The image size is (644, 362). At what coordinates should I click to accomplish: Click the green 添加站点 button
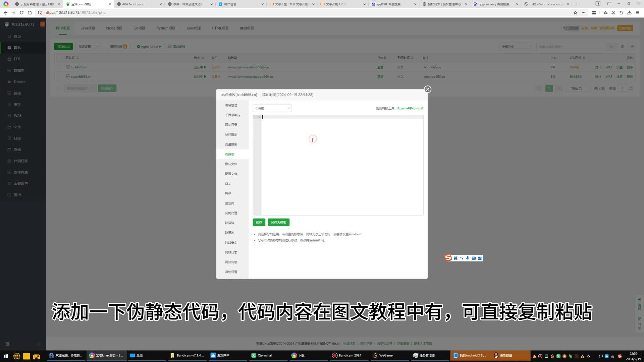(x=63, y=47)
